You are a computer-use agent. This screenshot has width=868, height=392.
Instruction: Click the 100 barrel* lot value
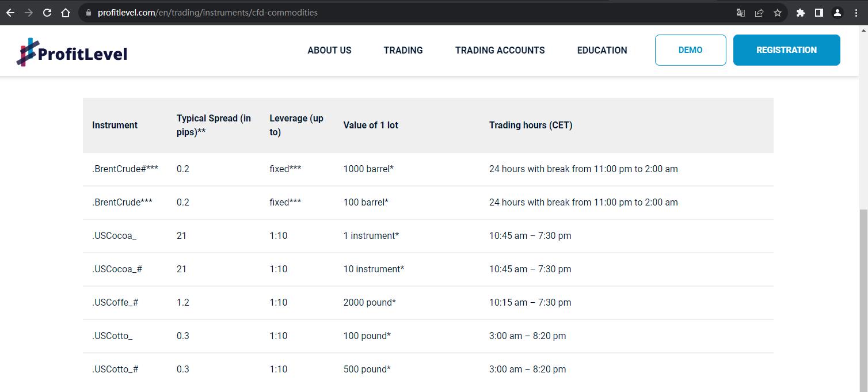366,202
